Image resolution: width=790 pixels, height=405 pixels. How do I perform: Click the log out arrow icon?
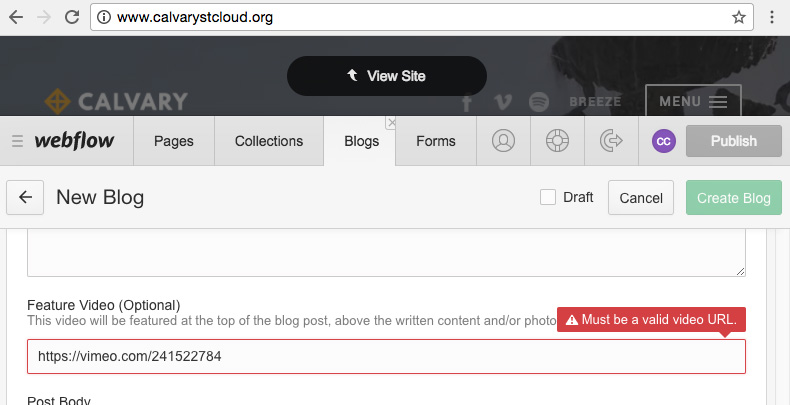pos(611,141)
